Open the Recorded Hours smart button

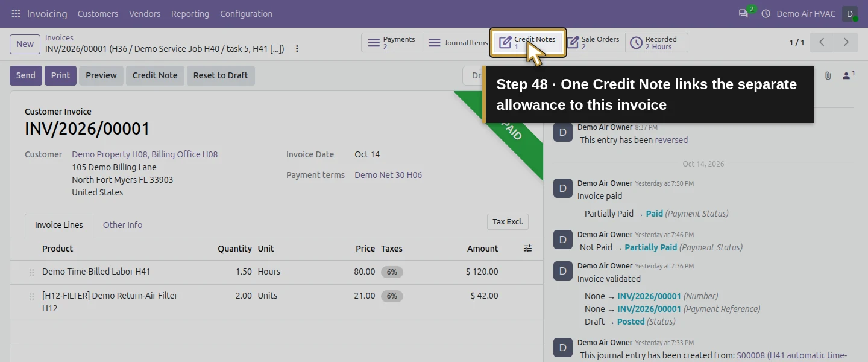click(x=656, y=43)
